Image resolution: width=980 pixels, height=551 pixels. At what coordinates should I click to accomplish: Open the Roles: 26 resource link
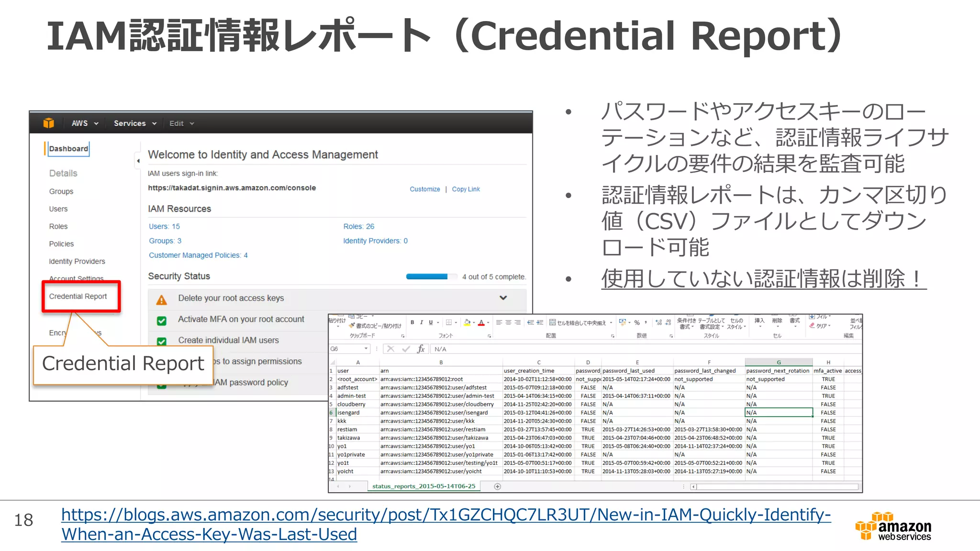point(358,227)
